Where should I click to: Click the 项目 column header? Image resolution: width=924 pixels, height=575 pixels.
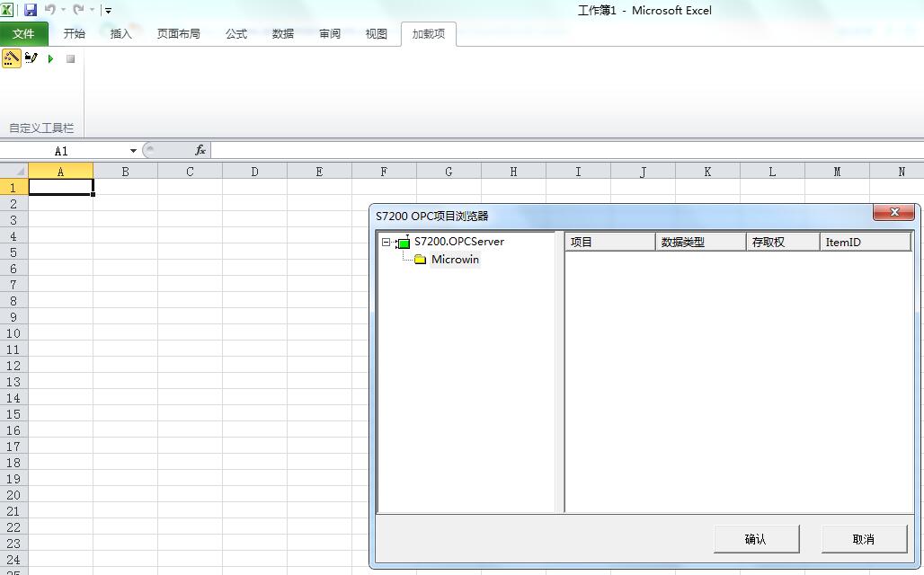click(x=610, y=243)
